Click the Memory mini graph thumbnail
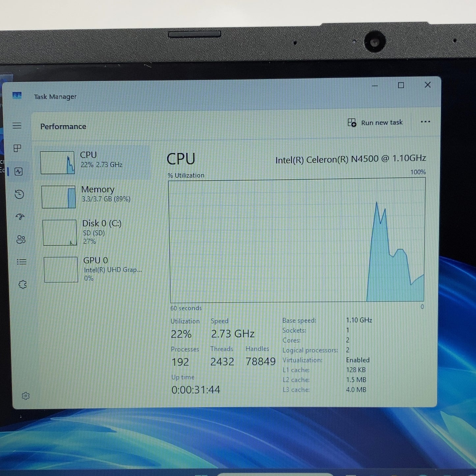 (x=59, y=197)
